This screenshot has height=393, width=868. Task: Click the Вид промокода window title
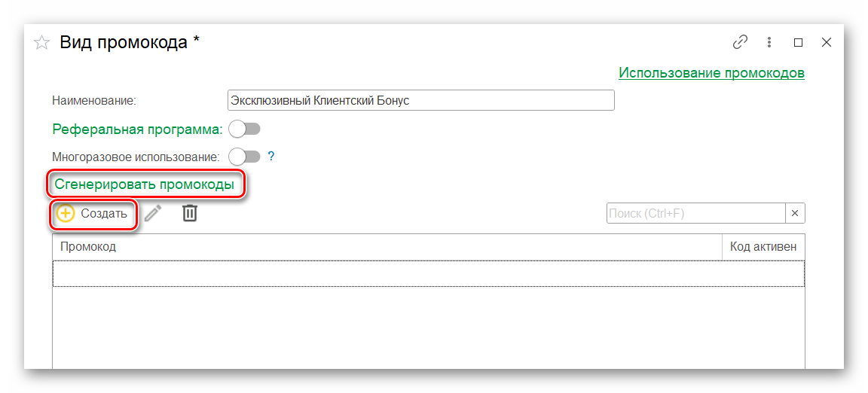click(130, 43)
